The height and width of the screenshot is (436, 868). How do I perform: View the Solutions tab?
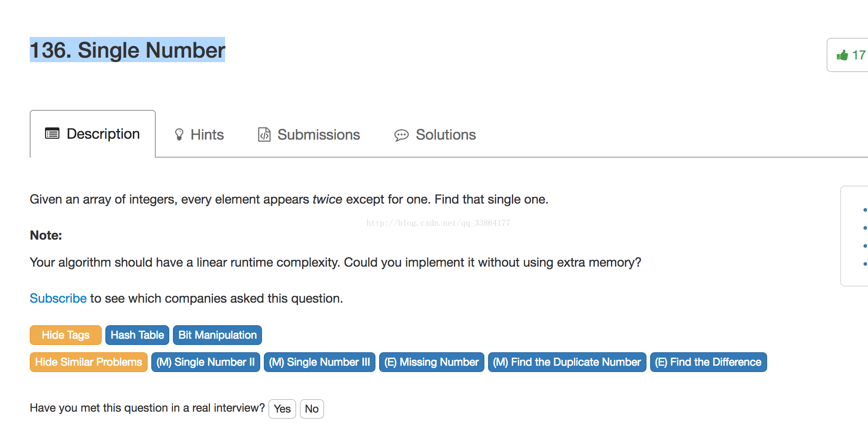(435, 135)
